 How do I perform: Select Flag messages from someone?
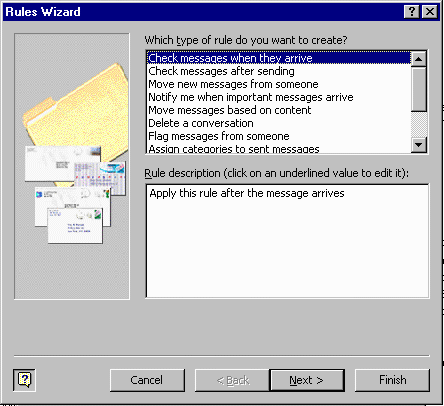[279, 136]
